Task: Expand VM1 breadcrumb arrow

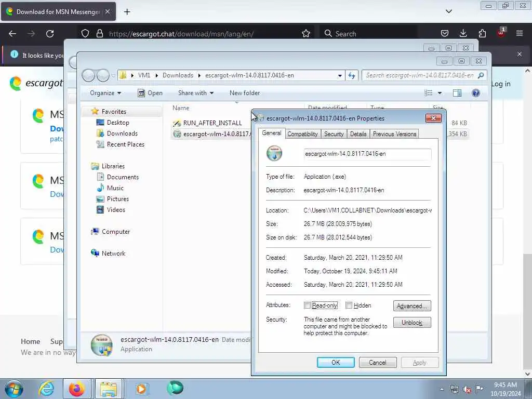Action: coord(156,75)
